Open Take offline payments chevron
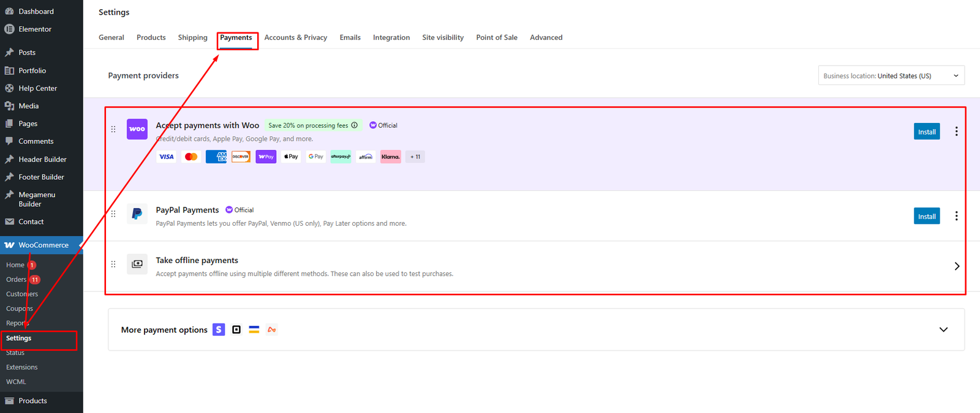Viewport: 980px width, 413px height. tap(957, 266)
